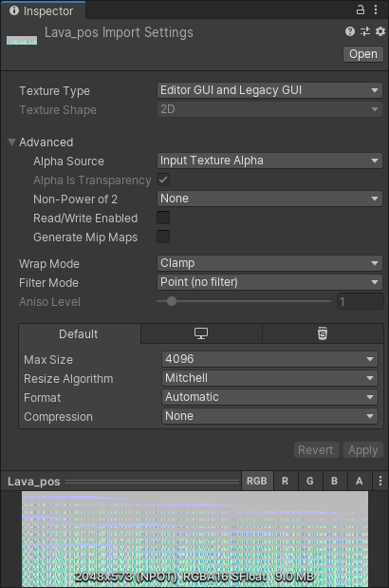Open the Texture Shape dropdown
The height and width of the screenshot is (588, 389).
(x=269, y=109)
